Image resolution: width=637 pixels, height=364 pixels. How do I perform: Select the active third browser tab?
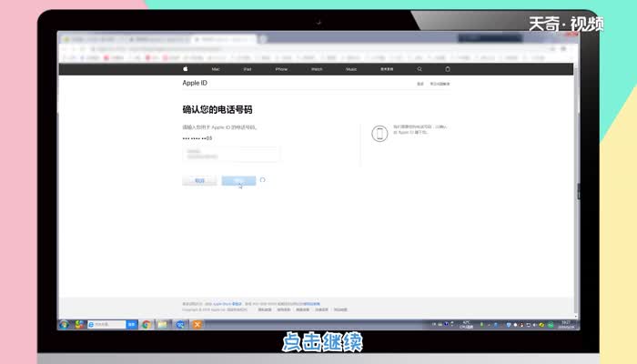pyautogui.click(x=225, y=39)
